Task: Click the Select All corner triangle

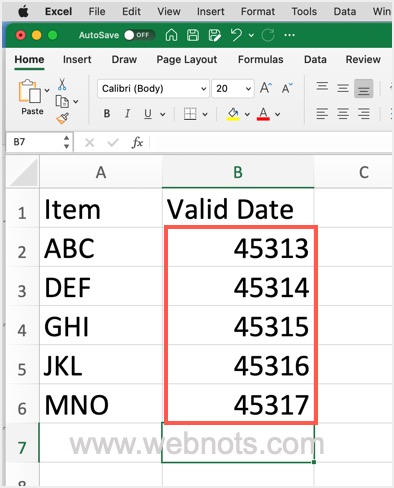Action: 22,172
